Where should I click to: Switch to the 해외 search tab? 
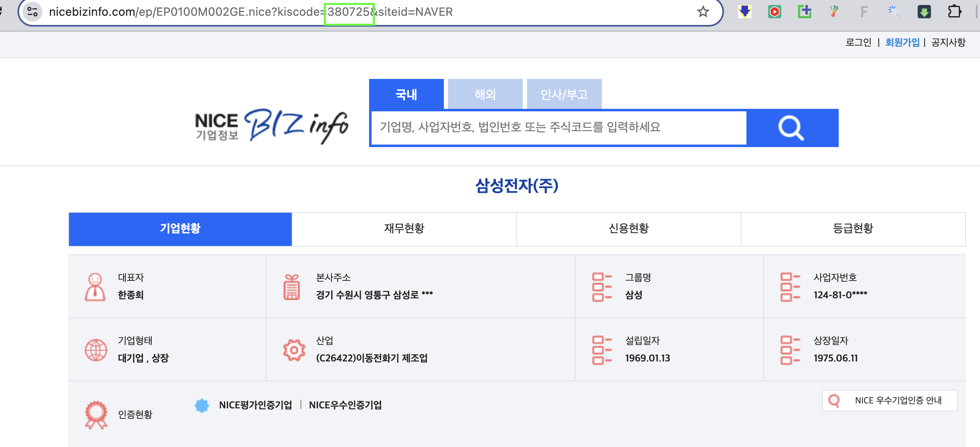click(485, 94)
